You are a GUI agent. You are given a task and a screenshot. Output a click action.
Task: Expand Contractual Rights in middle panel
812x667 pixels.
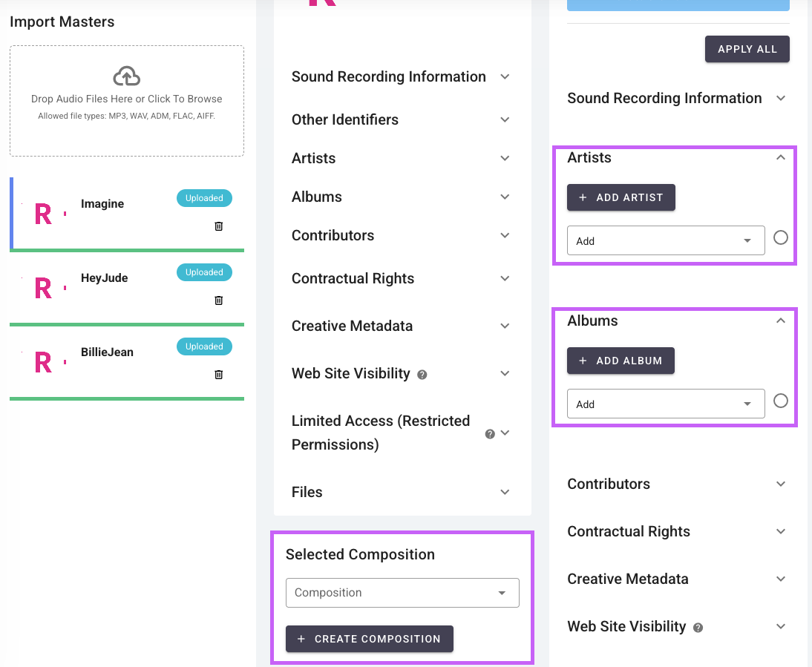(505, 279)
